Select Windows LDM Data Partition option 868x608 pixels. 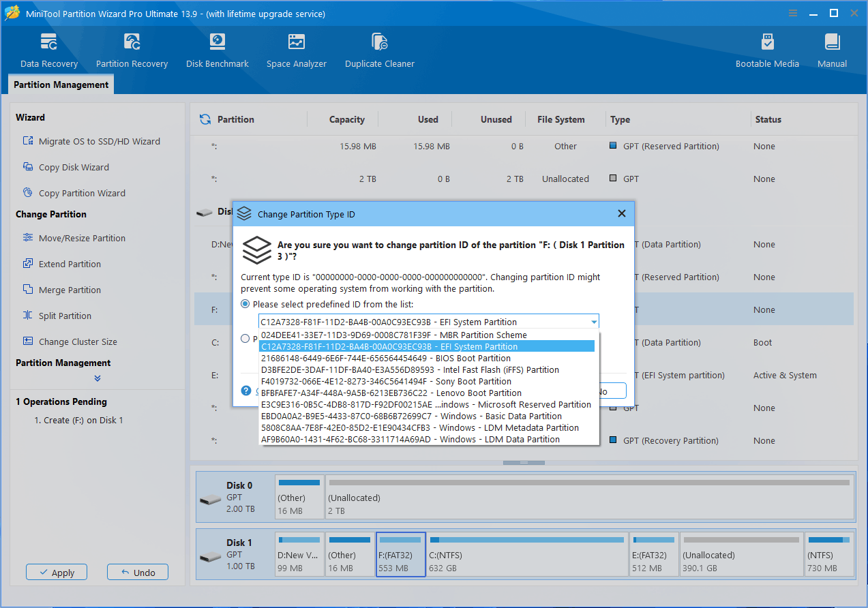tap(428, 439)
